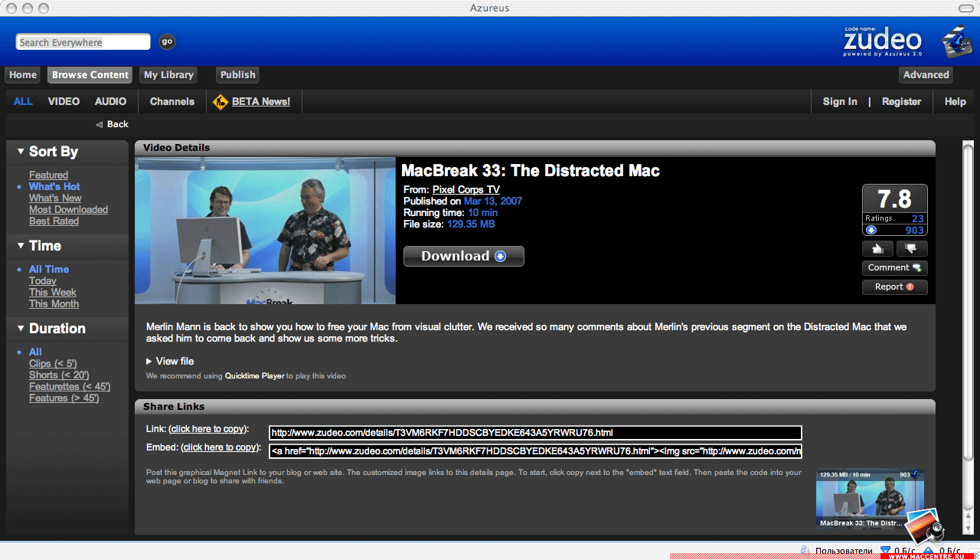Image resolution: width=980 pixels, height=560 pixels.
Task: Collapse the Time section
Action: pos(21,246)
